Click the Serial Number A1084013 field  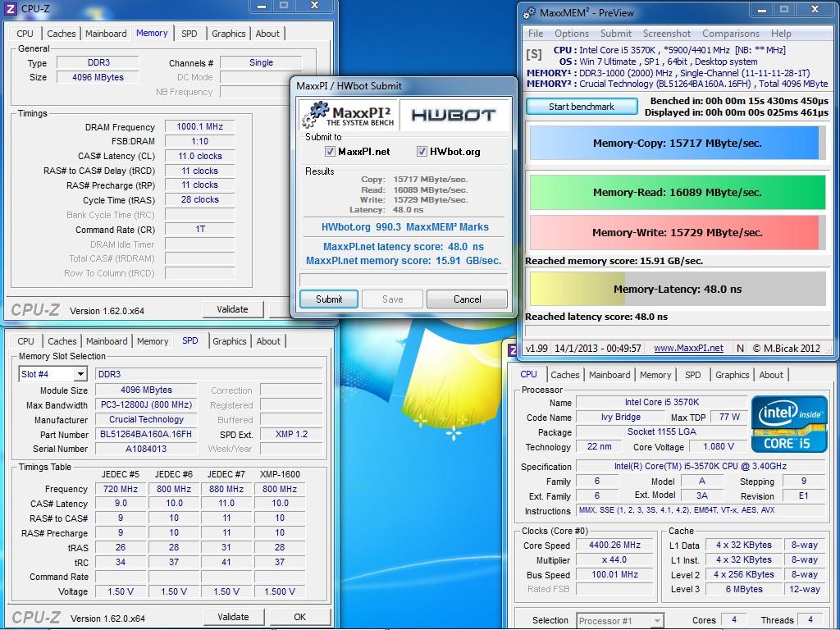coord(146,449)
